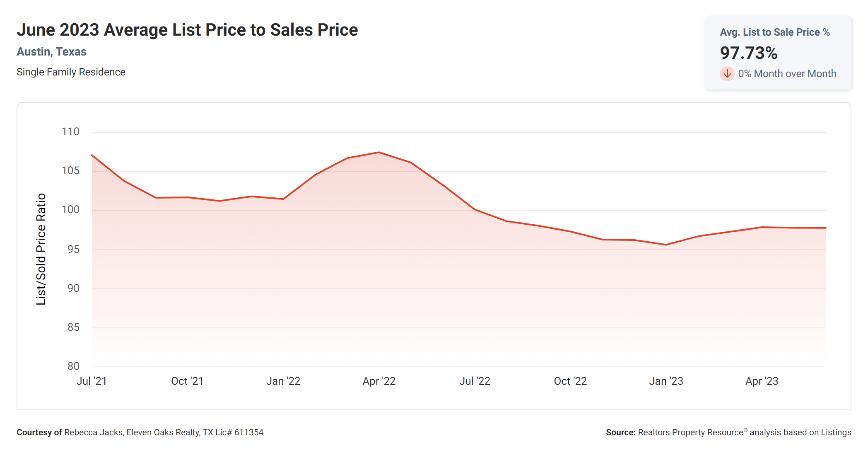Click the Oct '21 x-axis label
The image size is (868, 456).
tap(187, 381)
